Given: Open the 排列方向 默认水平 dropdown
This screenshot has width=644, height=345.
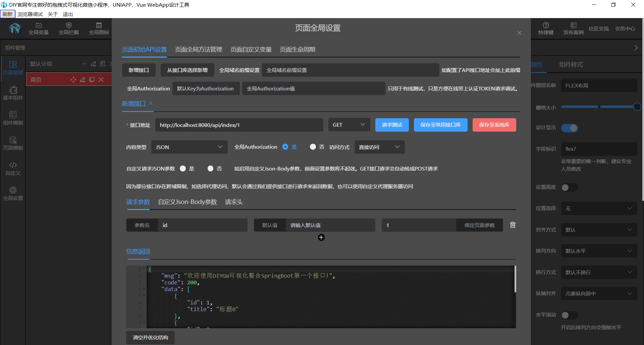Looking at the screenshot, I should click(599, 251).
